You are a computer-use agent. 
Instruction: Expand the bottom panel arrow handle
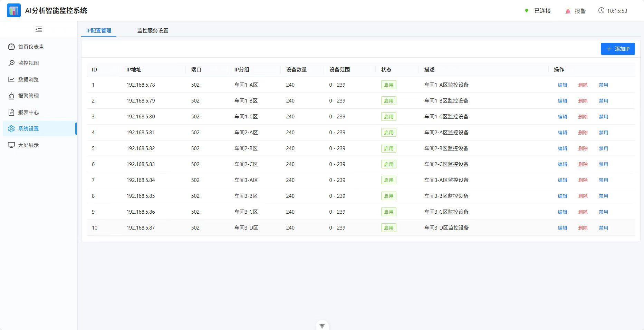(322, 326)
